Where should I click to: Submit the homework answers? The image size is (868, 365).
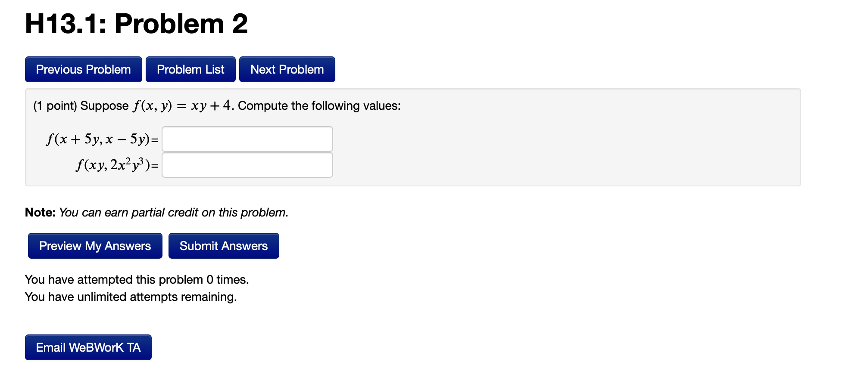[x=223, y=245]
